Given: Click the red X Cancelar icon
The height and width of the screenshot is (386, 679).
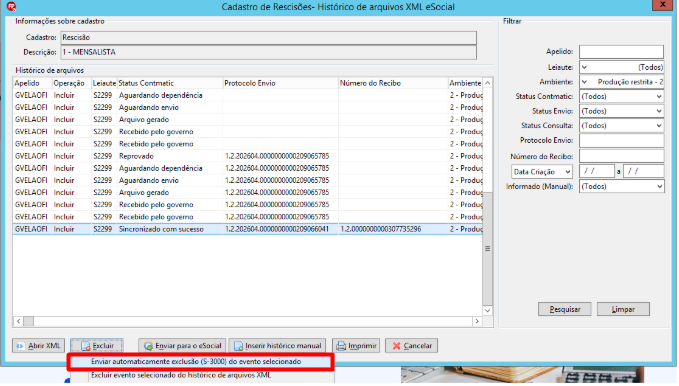Looking at the screenshot, I should click(396, 346).
